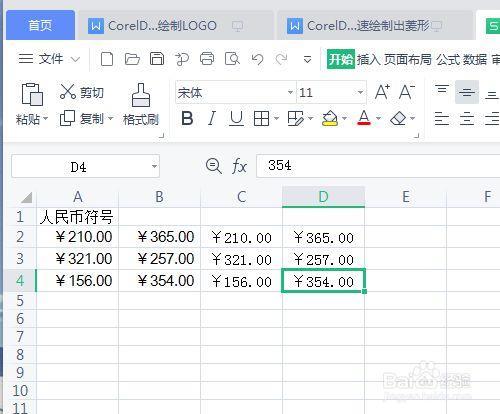
Task: Click the Copy icon
Action: pos(67,118)
